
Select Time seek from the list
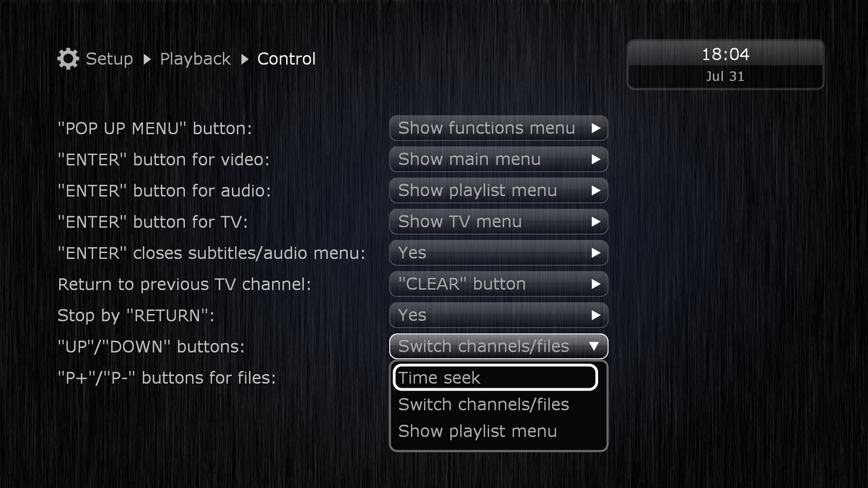coord(495,378)
